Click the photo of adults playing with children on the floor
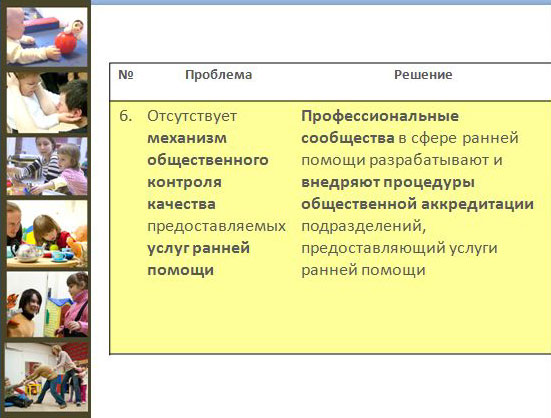The height and width of the screenshot is (418, 551). pos(47,377)
